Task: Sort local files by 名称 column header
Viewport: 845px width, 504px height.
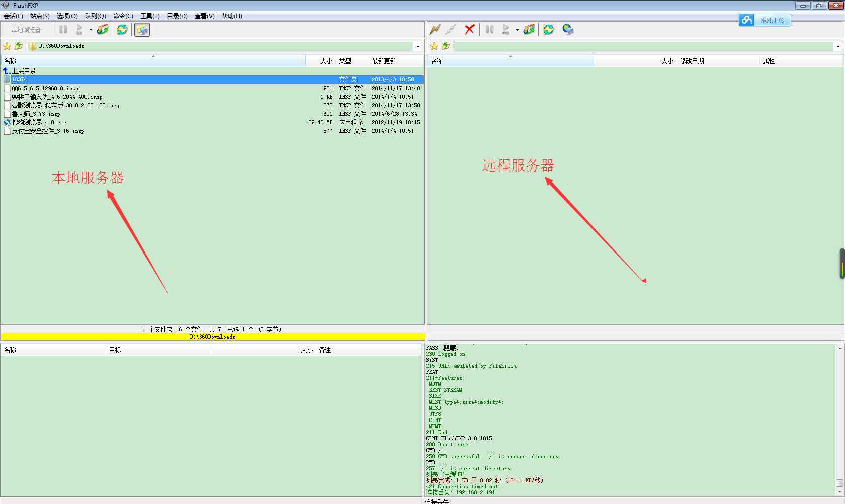Action: point(153,61)
